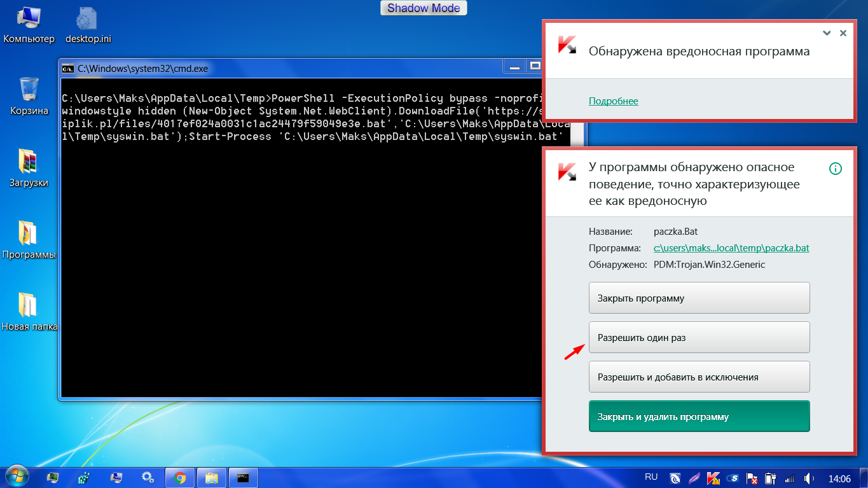Image resolution: width=868 pixels, height=488 pixels.
Task: Select the Программы folder on desktop
Action: coord(29,240)
